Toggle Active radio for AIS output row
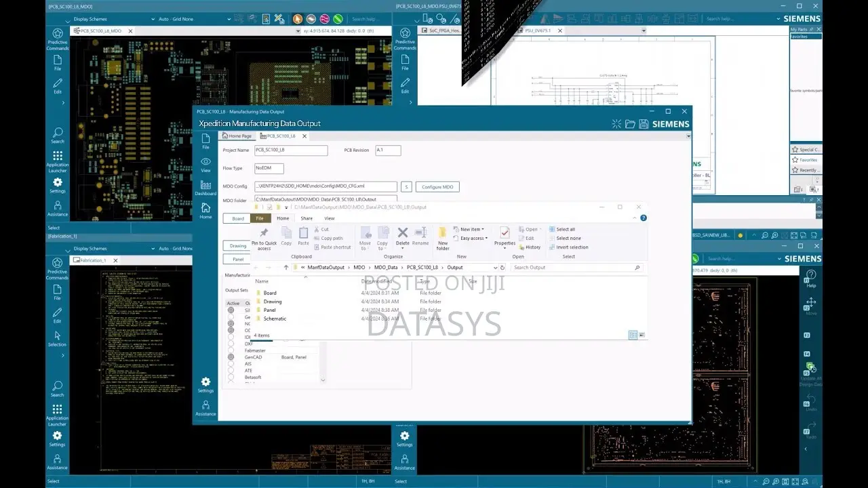Viewport: 868px width, 488px height. tap(231, 363)
